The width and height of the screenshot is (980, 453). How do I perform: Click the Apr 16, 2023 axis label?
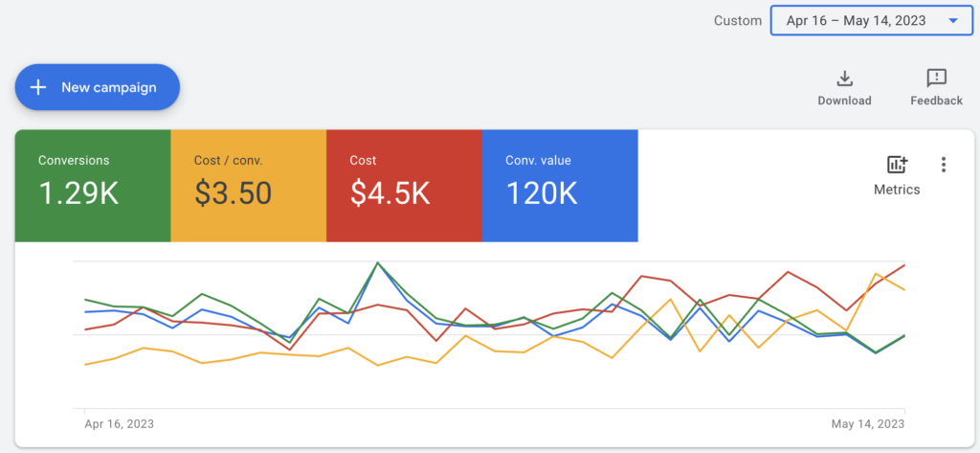tap(119, 423)
